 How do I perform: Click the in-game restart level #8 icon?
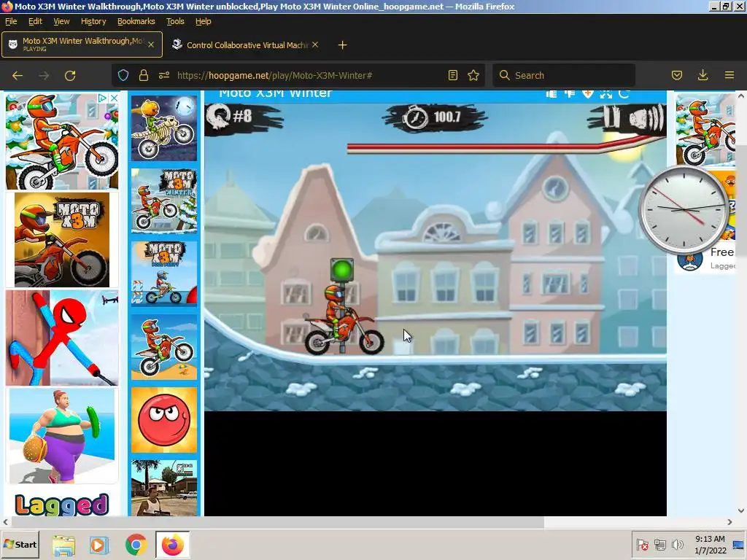(217, 117)
